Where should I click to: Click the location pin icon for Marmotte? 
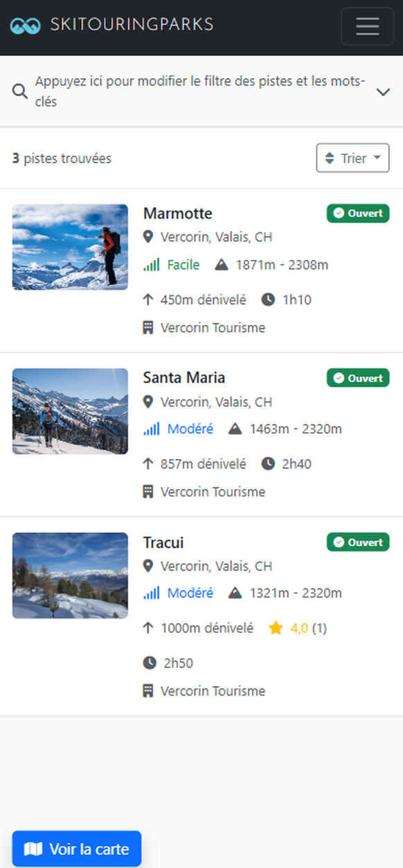pyautogui.click(x=147, y=237)
